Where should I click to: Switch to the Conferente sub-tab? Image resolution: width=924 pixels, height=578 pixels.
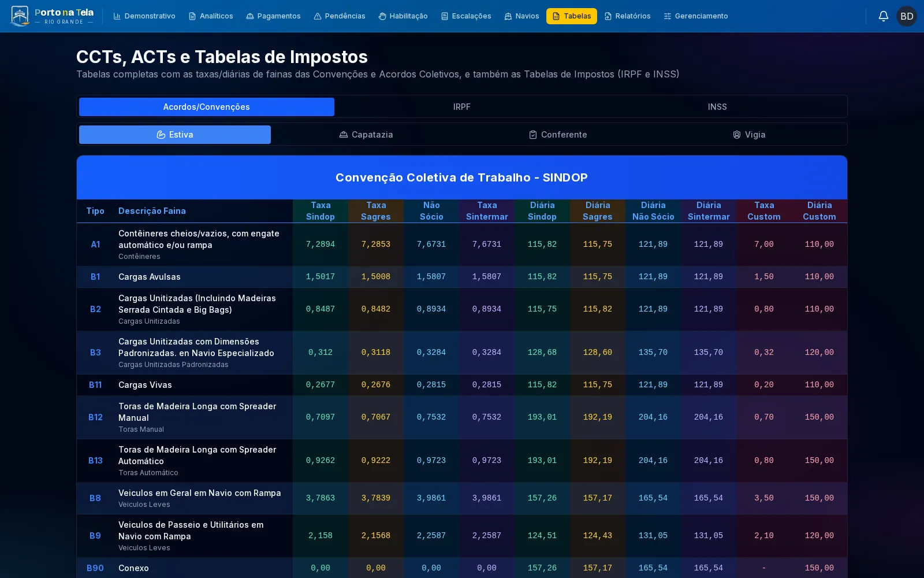558,135
